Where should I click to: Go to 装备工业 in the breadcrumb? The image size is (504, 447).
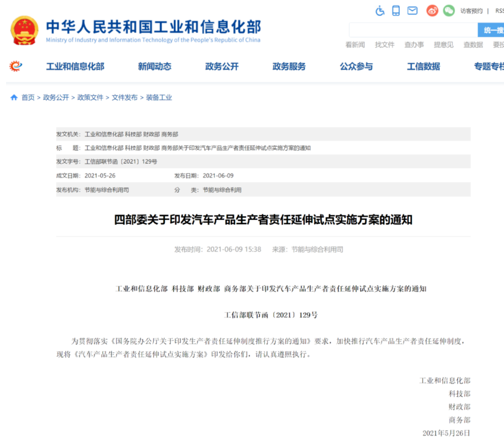159,98
